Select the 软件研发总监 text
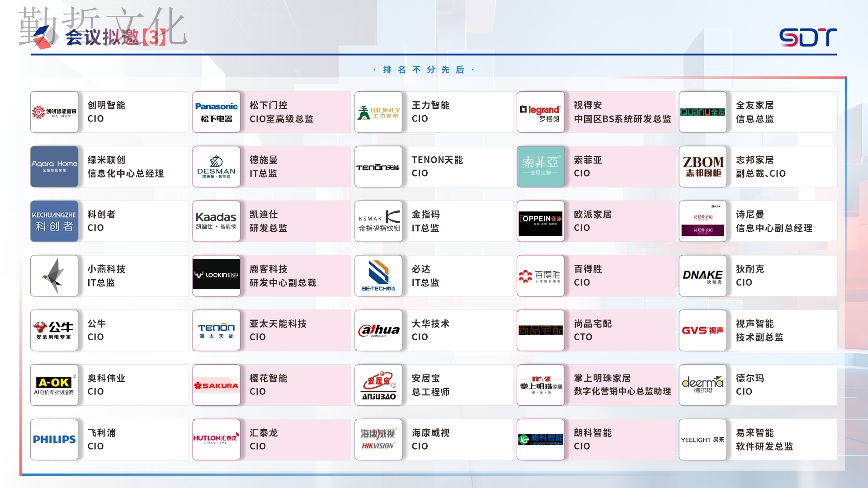The image size is (868, 488). pos(764,446)
